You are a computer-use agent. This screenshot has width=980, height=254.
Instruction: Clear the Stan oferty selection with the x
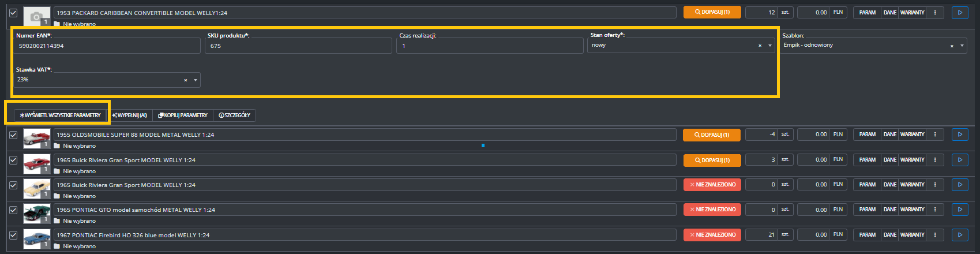760,46
